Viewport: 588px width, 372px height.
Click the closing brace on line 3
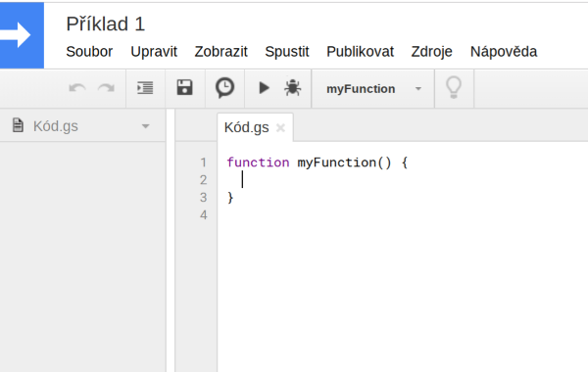(230, 198)
